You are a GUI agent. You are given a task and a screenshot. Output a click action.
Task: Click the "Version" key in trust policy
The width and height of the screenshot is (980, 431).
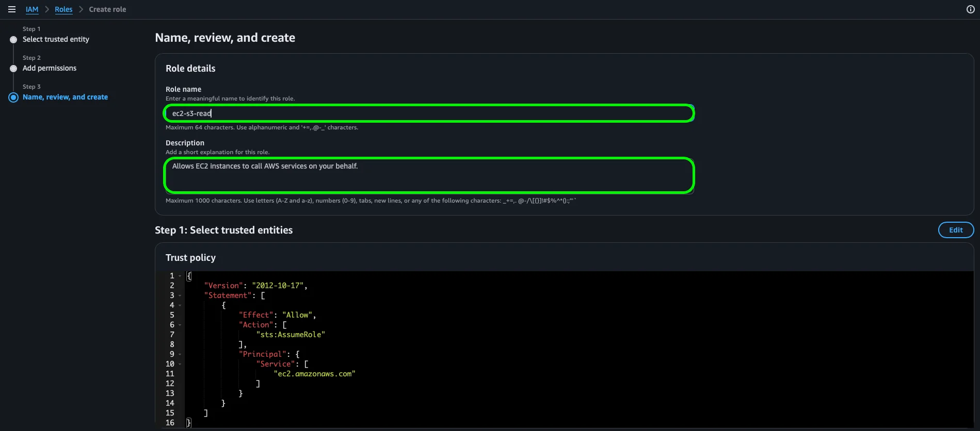[223, 286]
